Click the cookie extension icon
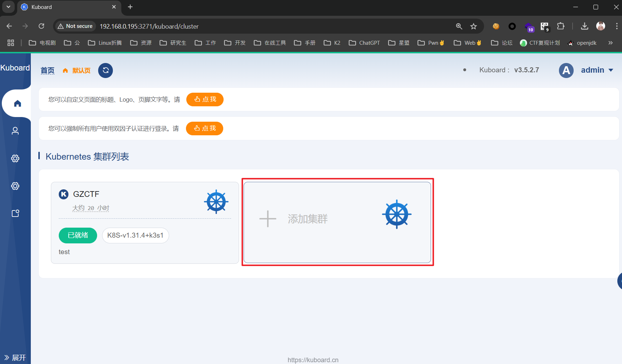Screen dimensions: 622x364 pos(496,26)
